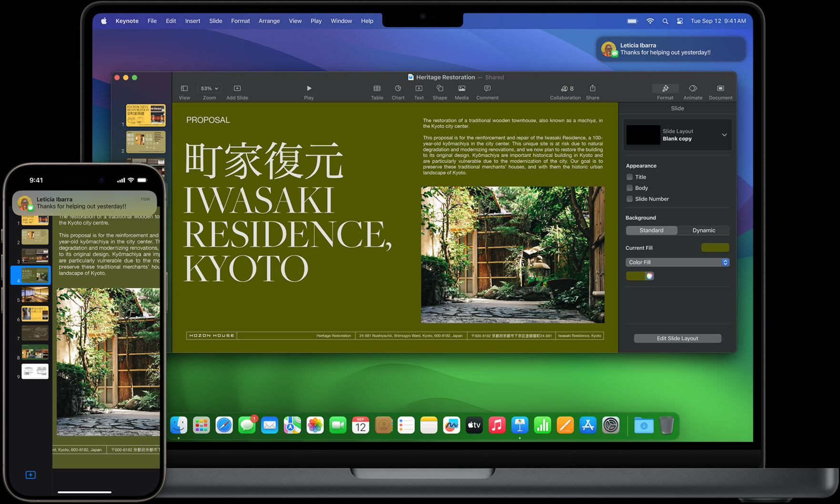
Task: Click the Add Slide toolbar icon
Action: (x=237, y=89)
